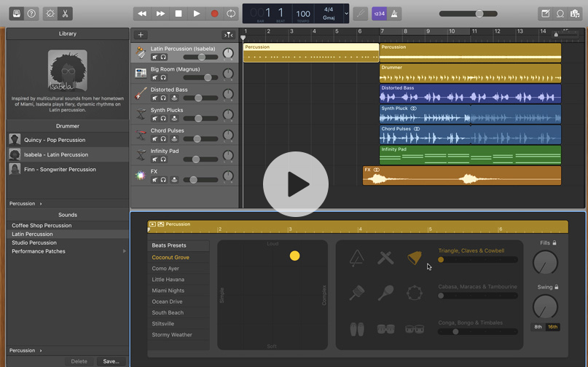Select Como Ayer beat preset
The width and height of the screenshot is (588, 367).
click(179, 269)
